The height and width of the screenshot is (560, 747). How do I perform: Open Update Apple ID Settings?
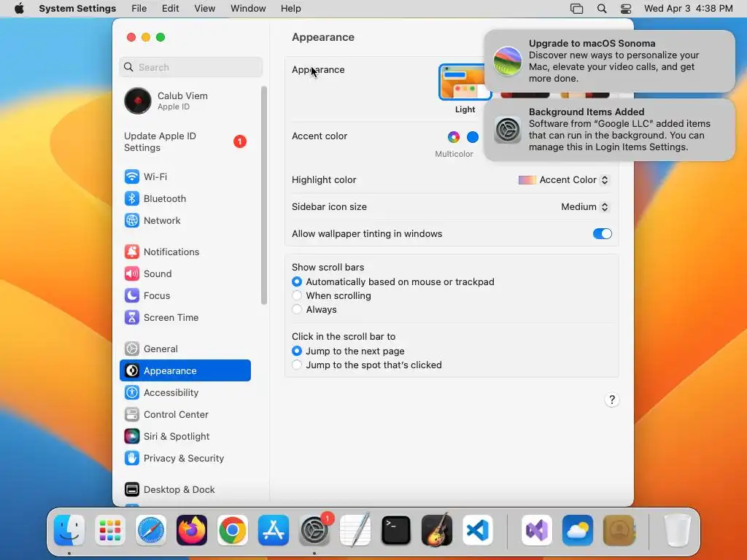click(185, 142)
